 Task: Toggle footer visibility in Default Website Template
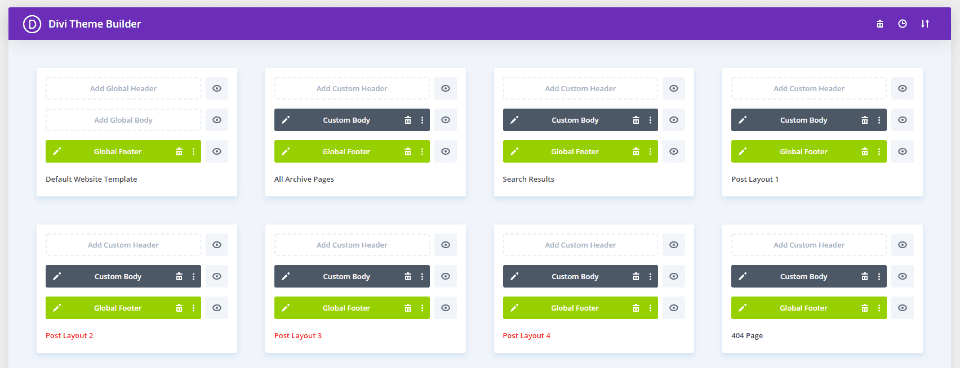tap(217, 151)
